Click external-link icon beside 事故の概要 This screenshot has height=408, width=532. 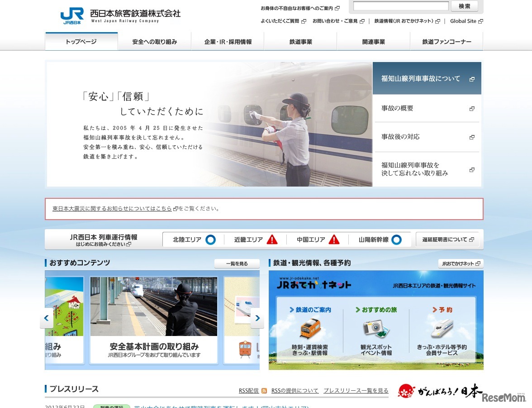[x=472, y=109]
